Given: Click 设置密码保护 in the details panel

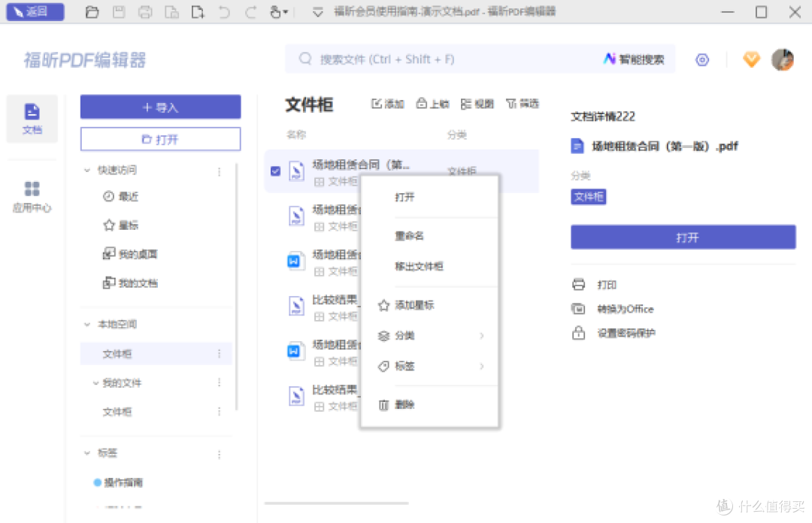Looking at the screenshot, I should (614, 332).
